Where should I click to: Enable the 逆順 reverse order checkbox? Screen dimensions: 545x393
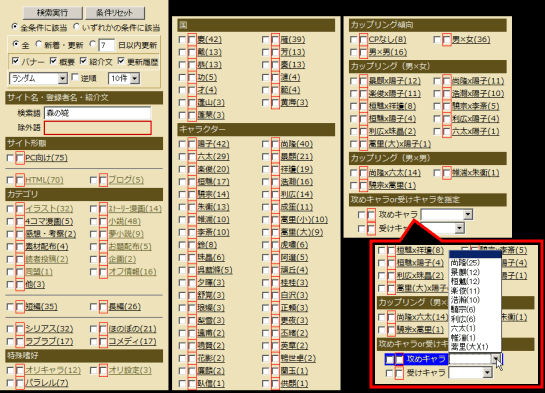pos(75,77)
